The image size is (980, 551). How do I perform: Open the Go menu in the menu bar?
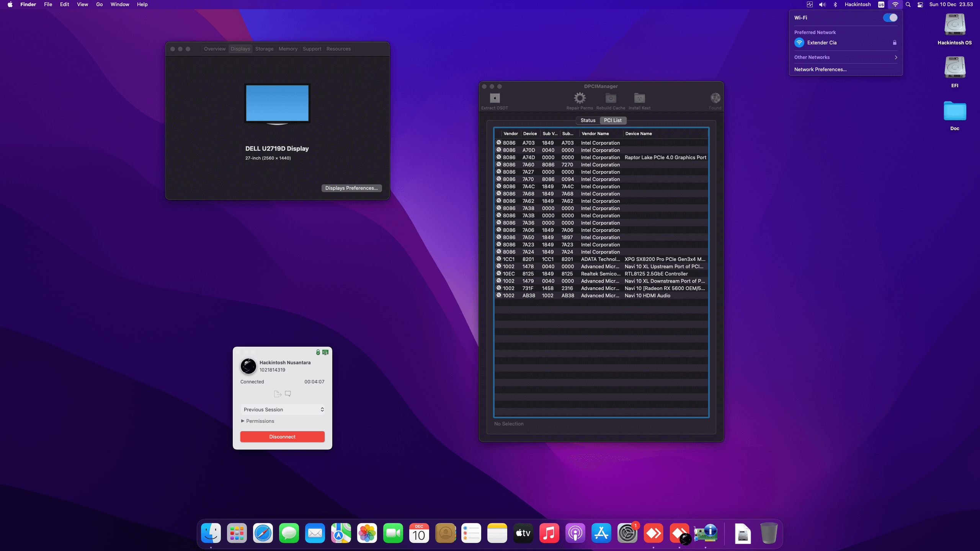pos(100,5)
